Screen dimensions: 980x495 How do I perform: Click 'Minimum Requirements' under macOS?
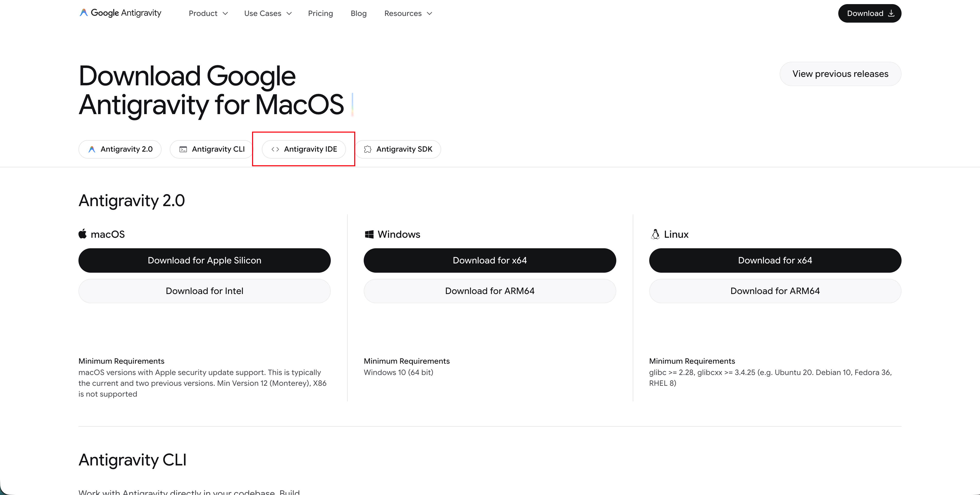pos(121,361)
